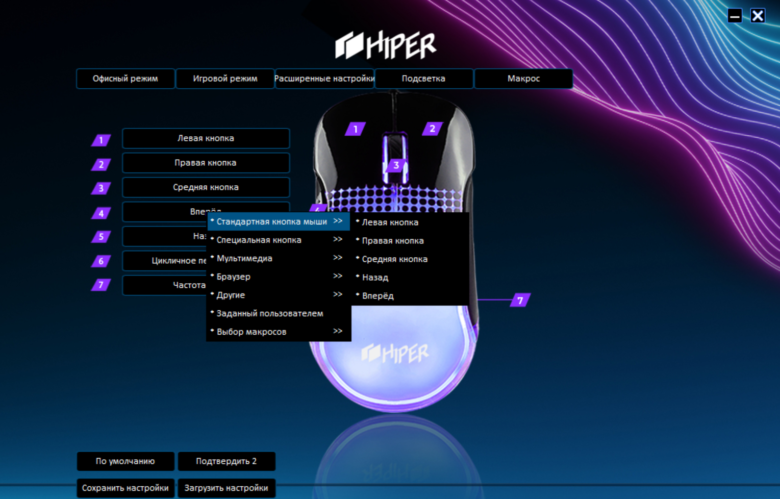The height and width of the screenshot is (499, 780).
Task: Open Средняя кнопка assignment field
Action: click(x=206, y=187)
